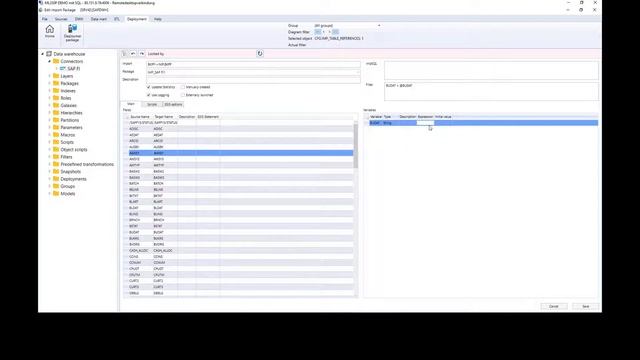Viewport: 640px width, 360px height.
Task: Click the Scripts folder icon in the tree
Action: point(56,142)
